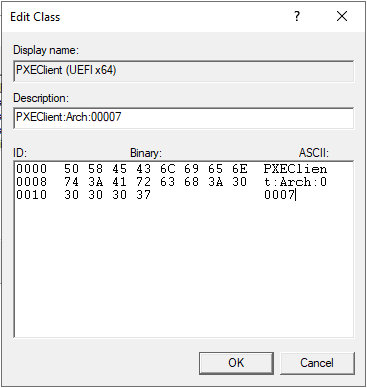Focus the Display name field

pos(183,71)
